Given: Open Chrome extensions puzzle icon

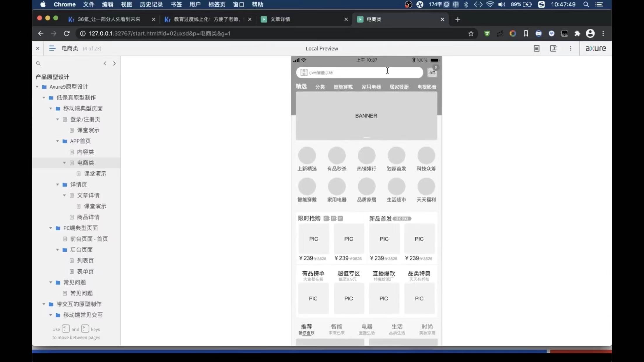Looking at the screenshot, I should pos(577,34).
